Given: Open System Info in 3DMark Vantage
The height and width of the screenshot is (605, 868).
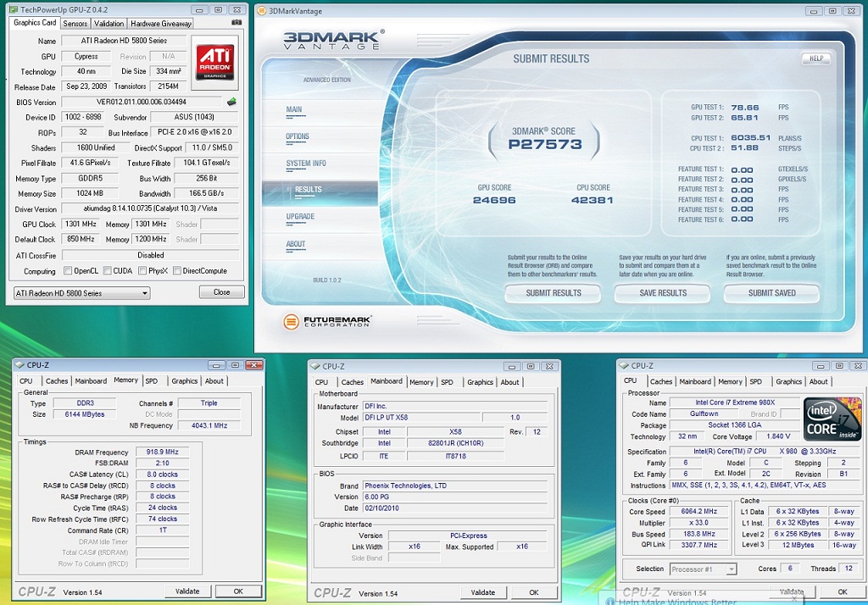Looking at the screenshot, I should (x=306, y=164).
